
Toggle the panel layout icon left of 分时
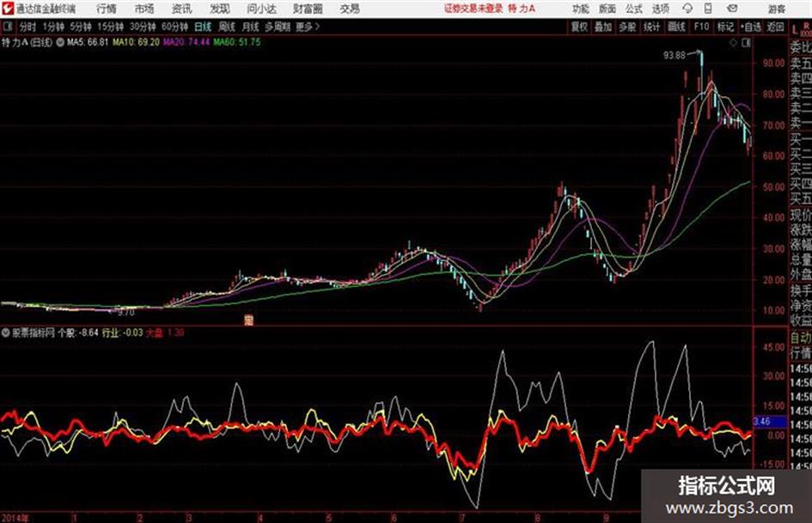8,27
